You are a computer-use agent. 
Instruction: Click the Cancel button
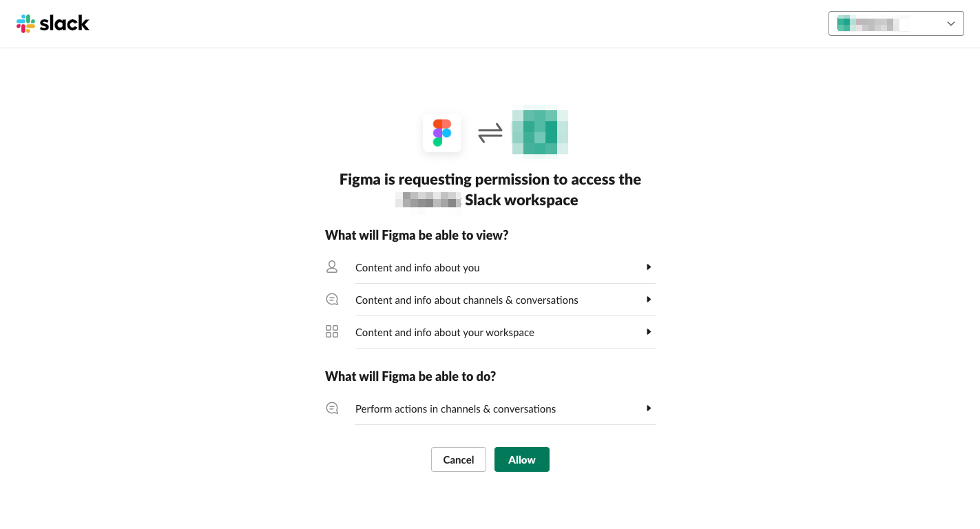[x=458, y=459]
